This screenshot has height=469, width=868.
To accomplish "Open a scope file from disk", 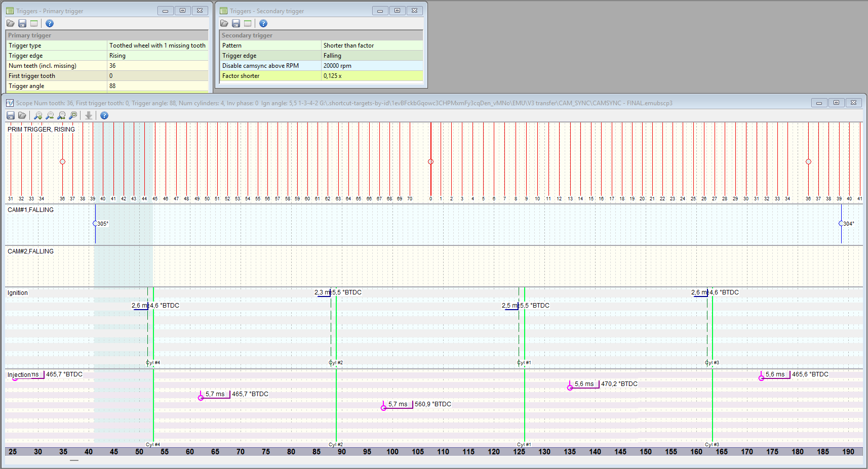I will 22,115.
